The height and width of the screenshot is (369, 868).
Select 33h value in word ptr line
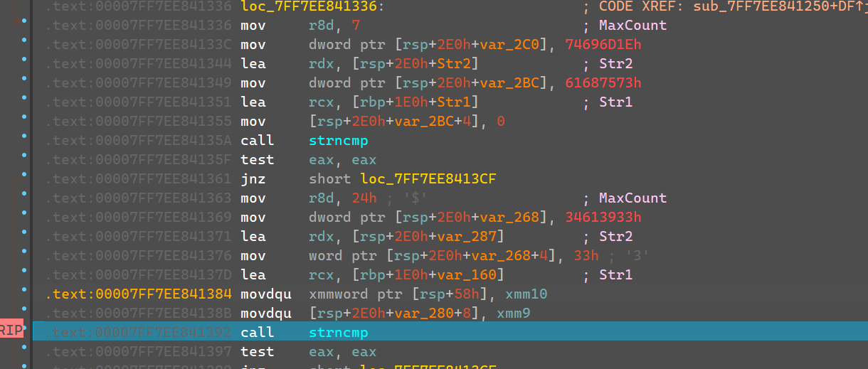(586, 256)
